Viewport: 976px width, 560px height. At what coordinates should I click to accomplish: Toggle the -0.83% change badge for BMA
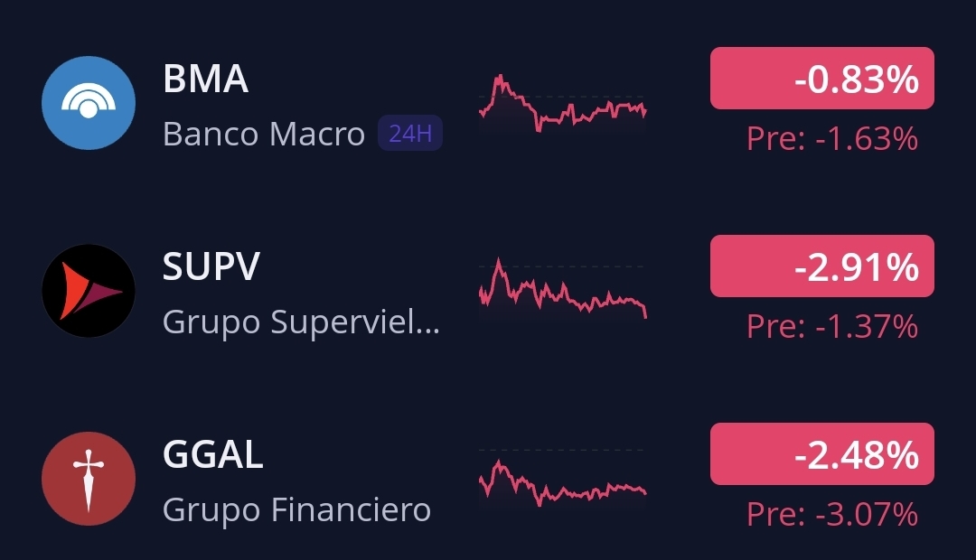[x=821, y=79]
